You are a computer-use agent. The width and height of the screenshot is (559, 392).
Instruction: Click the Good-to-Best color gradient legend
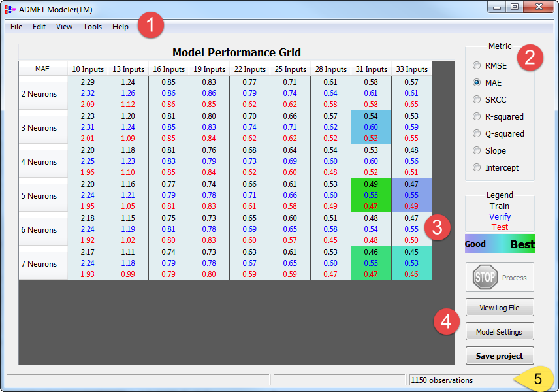click(x=500, y=244)
